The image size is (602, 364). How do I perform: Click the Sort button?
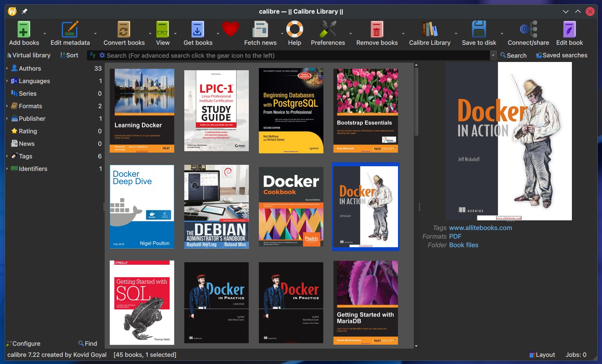pos(69,55)
